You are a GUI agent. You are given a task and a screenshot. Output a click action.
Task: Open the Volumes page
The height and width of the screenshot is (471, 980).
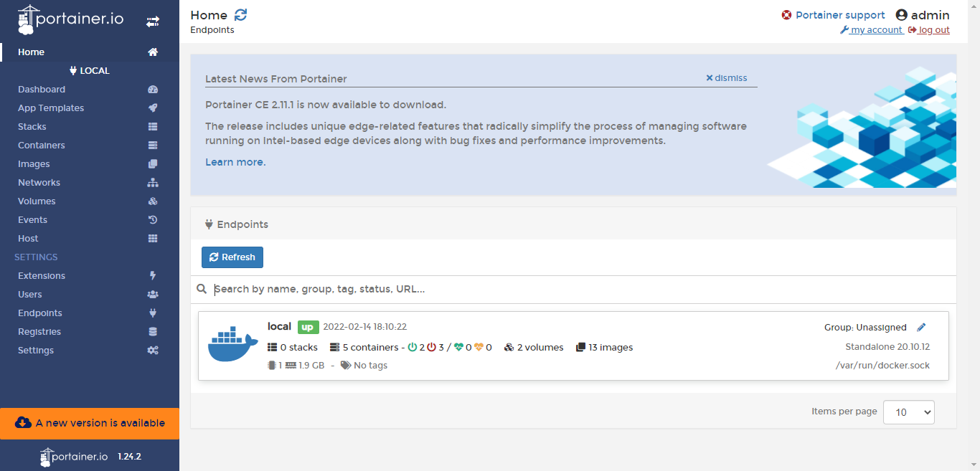click(x=90, y=201)
